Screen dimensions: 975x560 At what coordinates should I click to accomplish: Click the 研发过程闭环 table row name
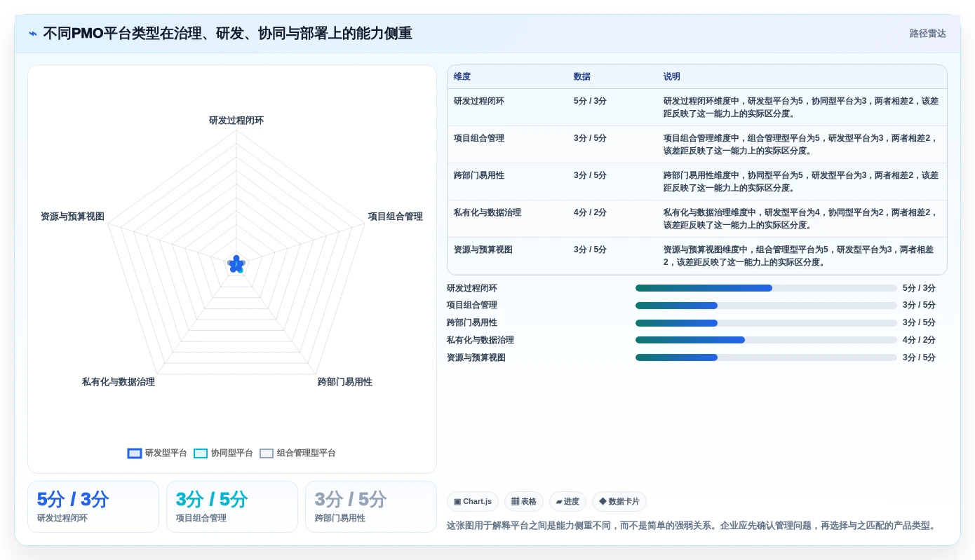[x=479, y=101]
